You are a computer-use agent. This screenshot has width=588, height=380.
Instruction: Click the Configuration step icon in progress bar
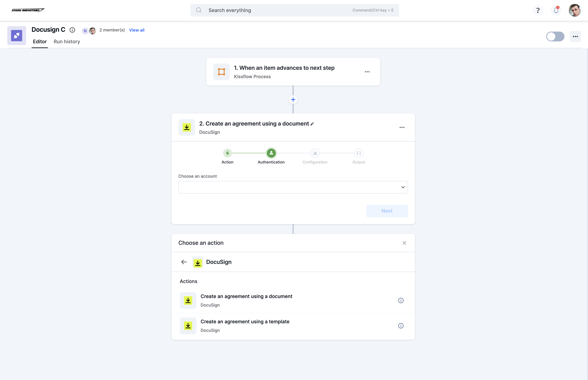(315, 153)
